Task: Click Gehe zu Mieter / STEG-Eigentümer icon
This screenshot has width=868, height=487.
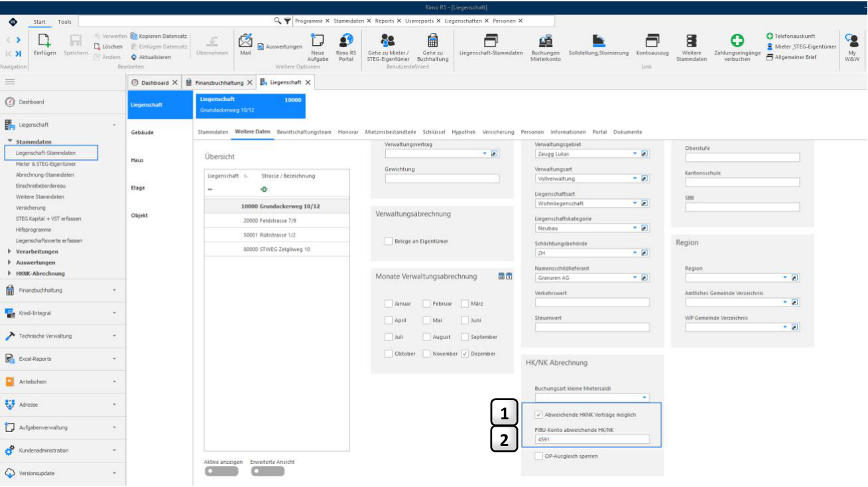Action: tap(388, 40)
